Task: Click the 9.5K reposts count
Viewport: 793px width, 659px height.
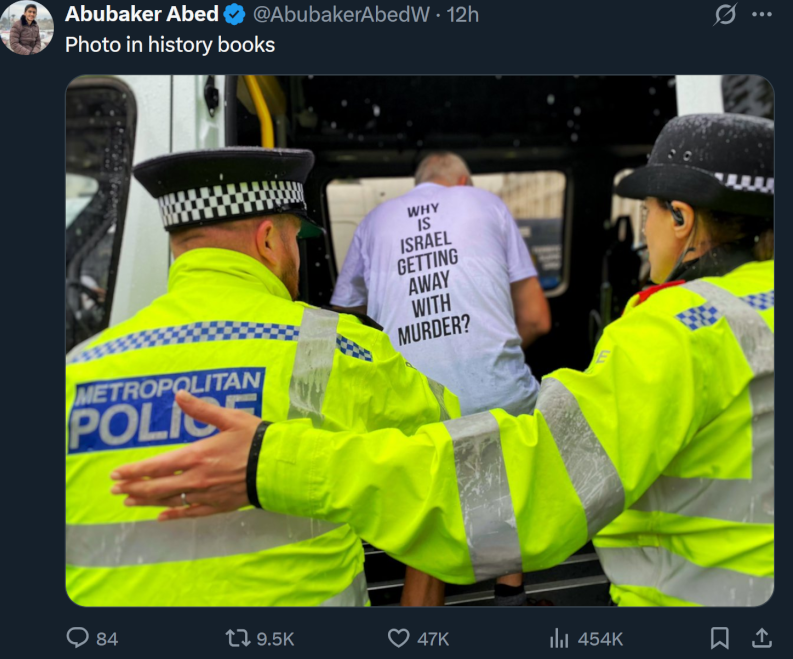Action: click(275, 639)
